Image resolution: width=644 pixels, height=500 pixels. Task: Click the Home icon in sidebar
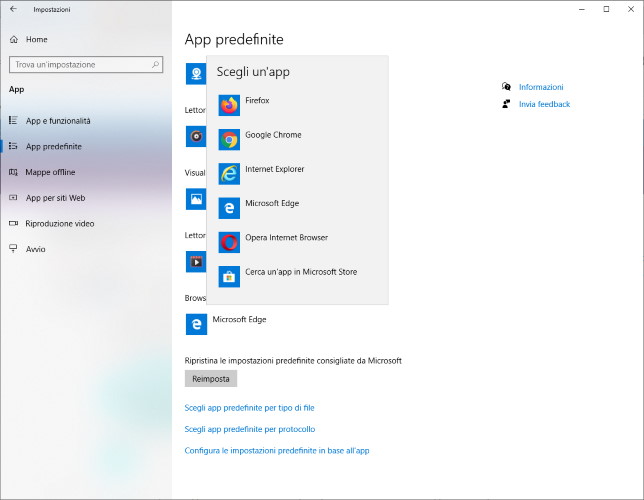14,39
